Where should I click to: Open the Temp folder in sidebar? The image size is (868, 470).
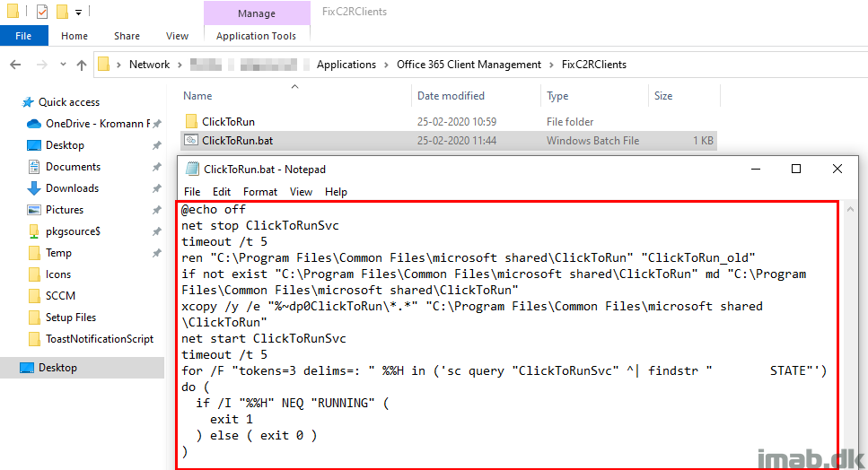pos(58,253)
